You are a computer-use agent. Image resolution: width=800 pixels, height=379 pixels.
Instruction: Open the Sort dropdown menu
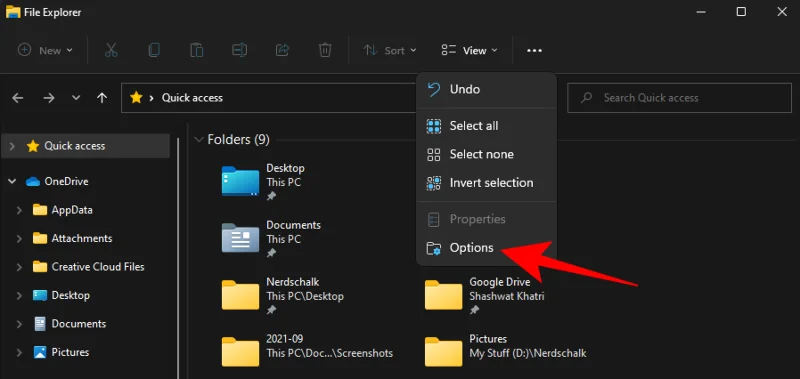[390, 50]
